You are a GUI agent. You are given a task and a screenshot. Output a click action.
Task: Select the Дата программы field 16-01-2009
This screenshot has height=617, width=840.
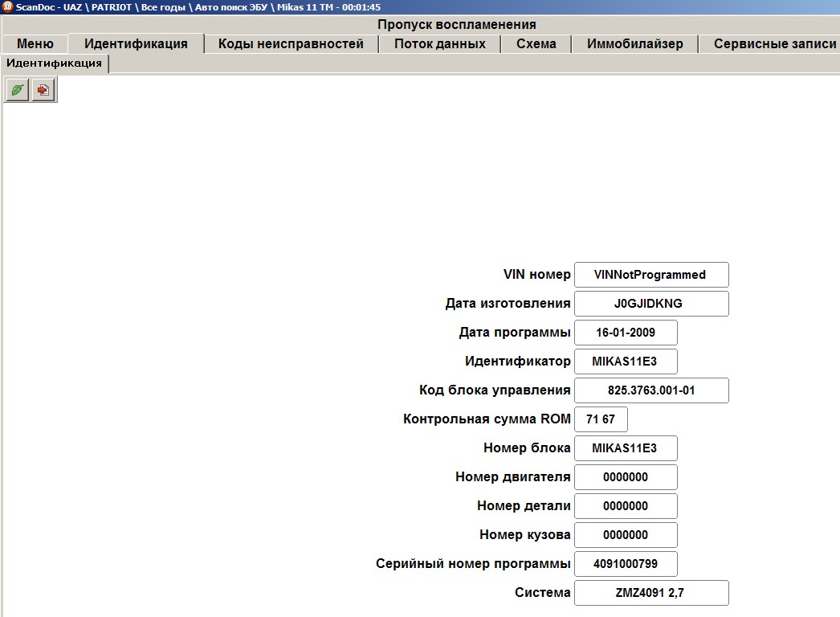pyautogui.click(x=626, y=333)
